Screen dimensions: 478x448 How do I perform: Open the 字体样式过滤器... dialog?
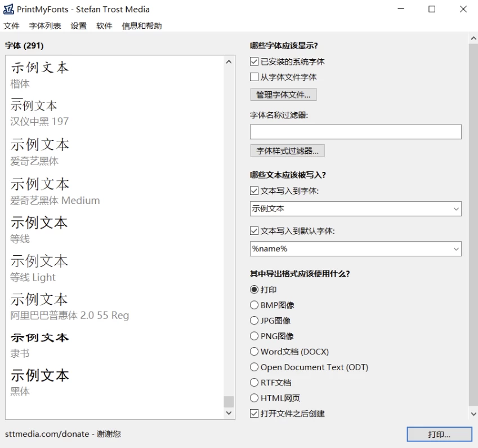[x=287, y=150]
